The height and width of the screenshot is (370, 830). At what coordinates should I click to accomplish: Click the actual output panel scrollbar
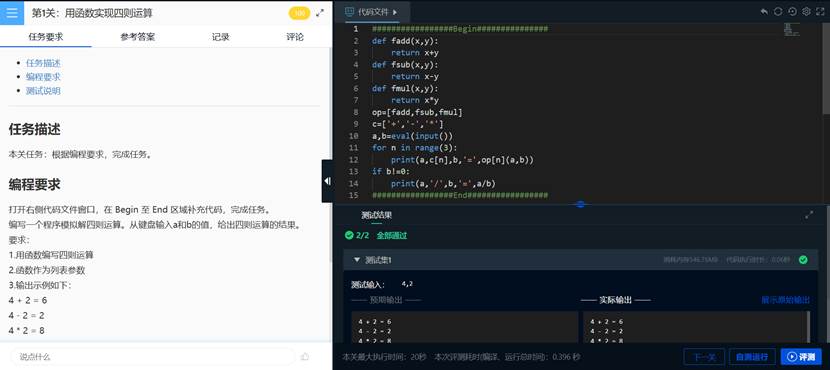tap(808, 327)
